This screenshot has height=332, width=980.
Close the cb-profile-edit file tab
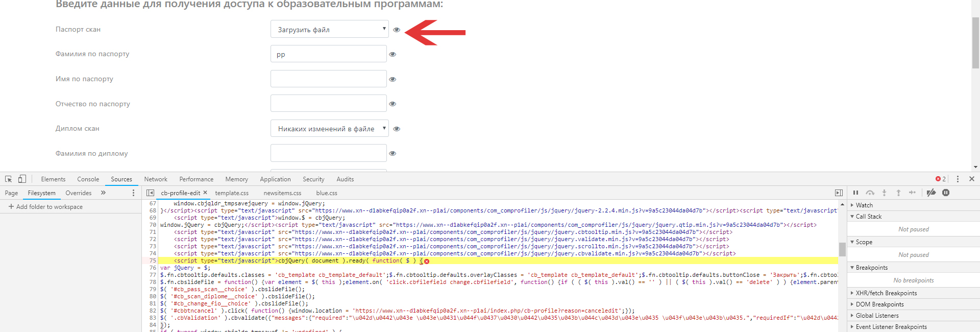pyautogui.click(x=205, y=193)
